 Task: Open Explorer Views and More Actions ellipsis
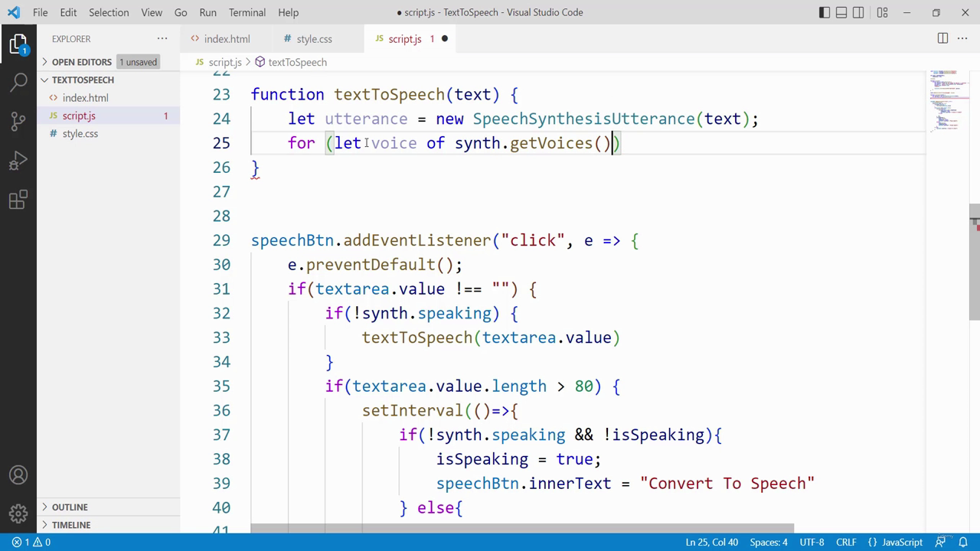(162, 38)
